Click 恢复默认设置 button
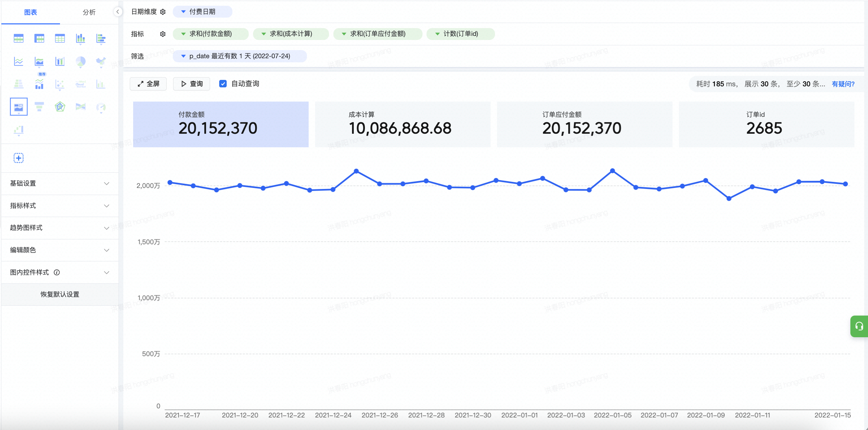 point(60,295)
